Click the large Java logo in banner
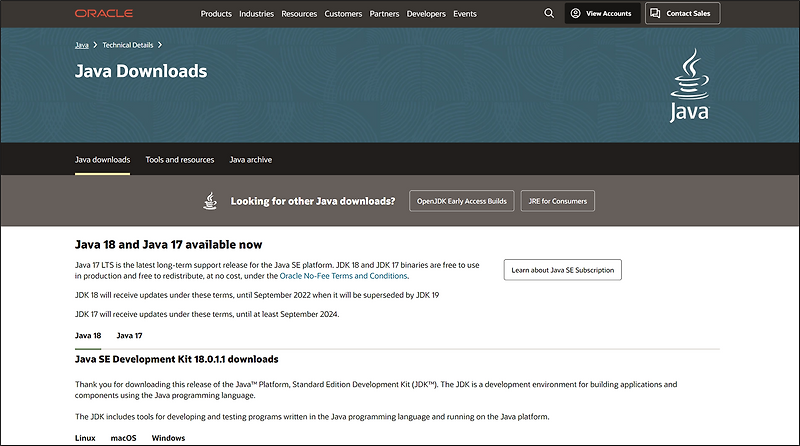 point(689,85)
